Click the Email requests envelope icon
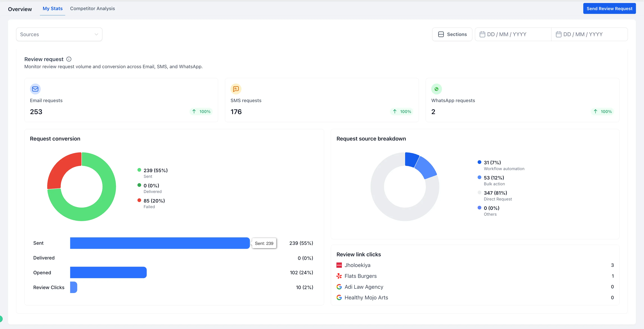Screen dimensions: 644x329 (35, 89)
